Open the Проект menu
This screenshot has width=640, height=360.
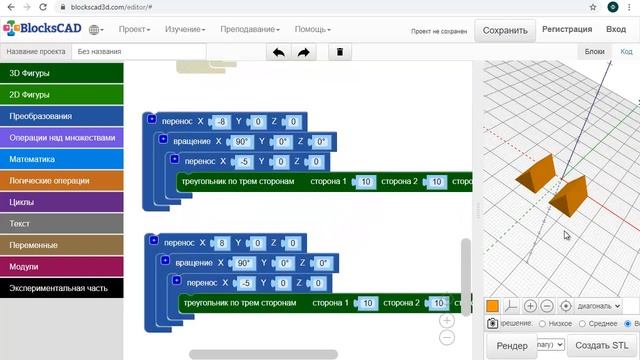click(134, 29)
